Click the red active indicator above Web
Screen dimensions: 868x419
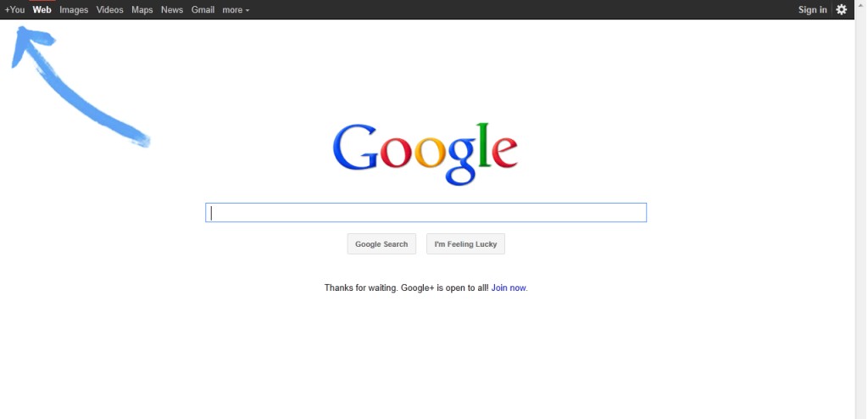[x=42, y=1]
